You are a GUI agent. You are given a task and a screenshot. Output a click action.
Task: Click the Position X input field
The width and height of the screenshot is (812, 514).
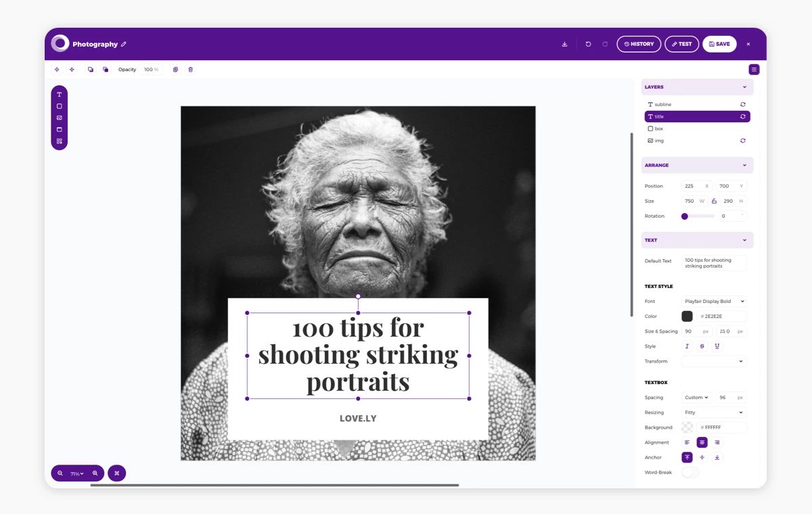click(696, 186)
